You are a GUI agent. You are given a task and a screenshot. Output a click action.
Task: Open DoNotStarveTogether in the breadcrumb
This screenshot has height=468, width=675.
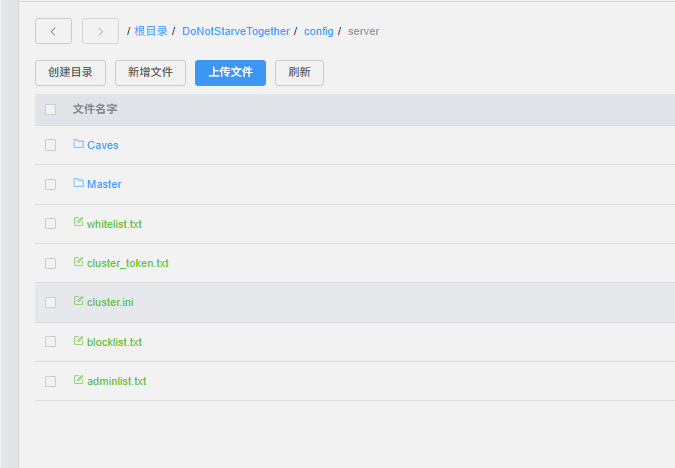pos(236,31)
